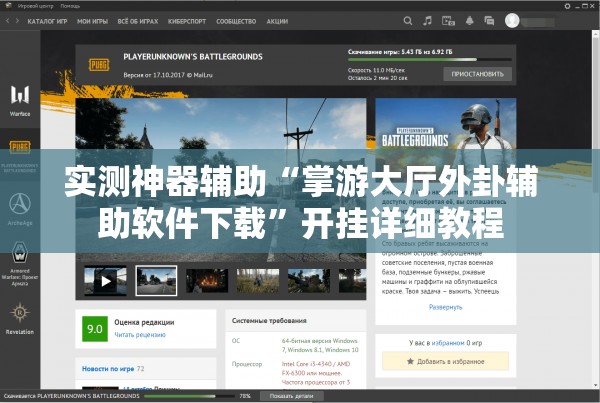Open Revelation game from sidebar

click(20, 318)
